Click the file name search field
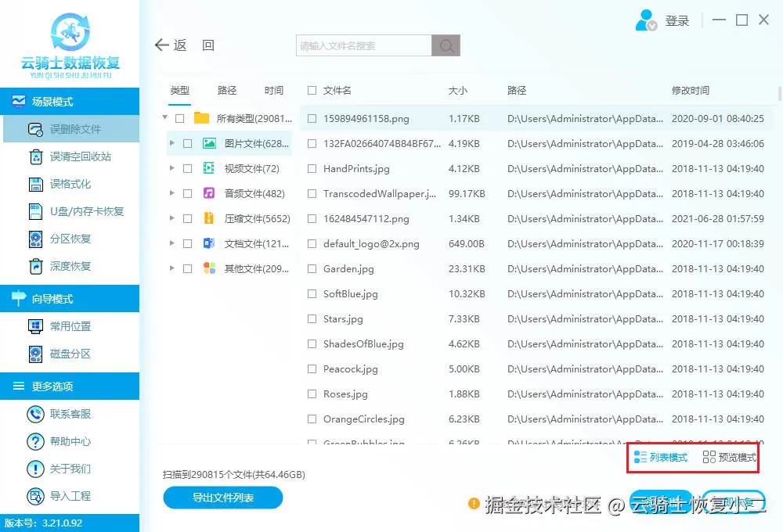 [364, 45]
